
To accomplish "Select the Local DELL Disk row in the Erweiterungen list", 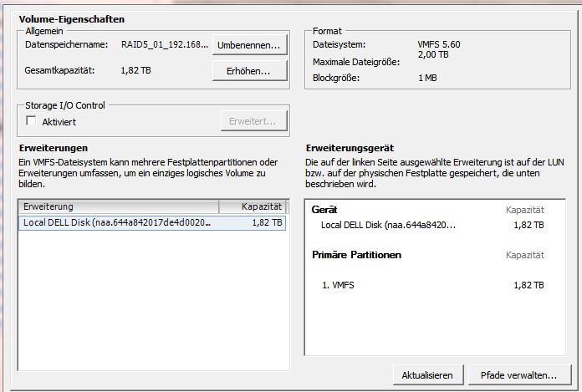I will click(x=117, y=223).
